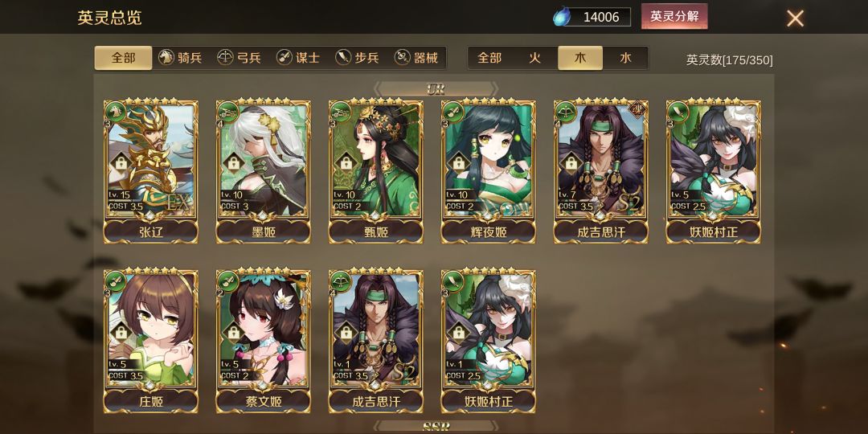Collapse the UR rarity section header
The image size is (868, 434).
(436, 88)
